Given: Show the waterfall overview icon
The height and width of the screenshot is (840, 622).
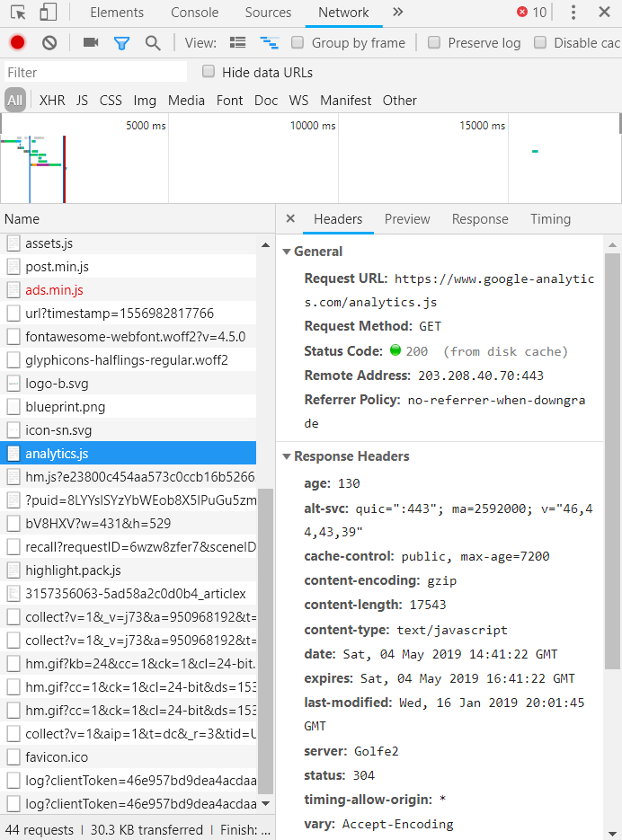Looking at the screenshot, I should click(269, 43).
